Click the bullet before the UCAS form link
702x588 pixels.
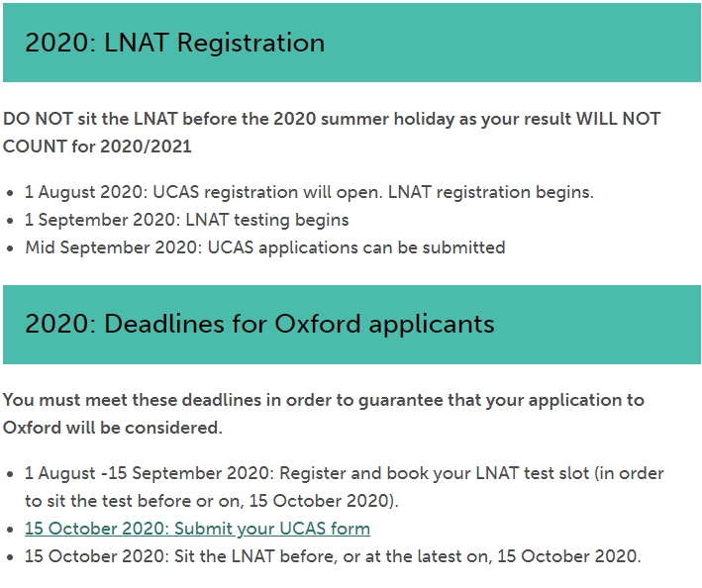(11, 529)
